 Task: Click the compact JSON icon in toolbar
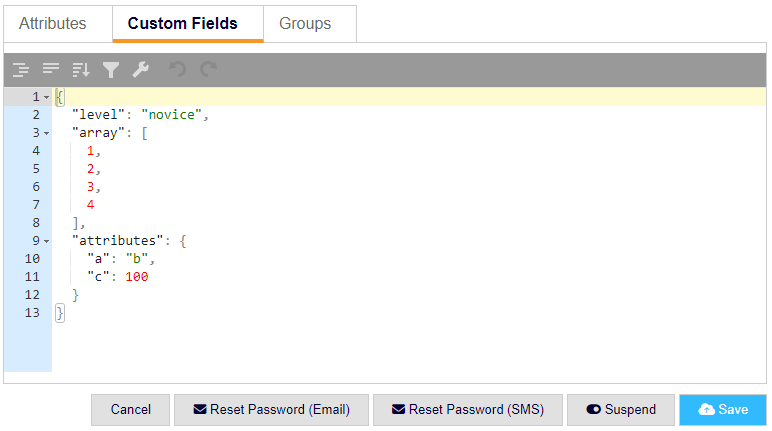51,69
